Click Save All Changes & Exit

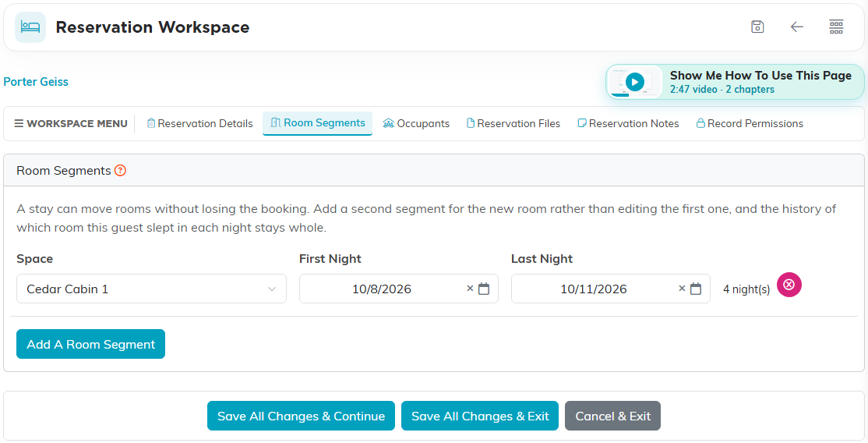tap(480, 416)
